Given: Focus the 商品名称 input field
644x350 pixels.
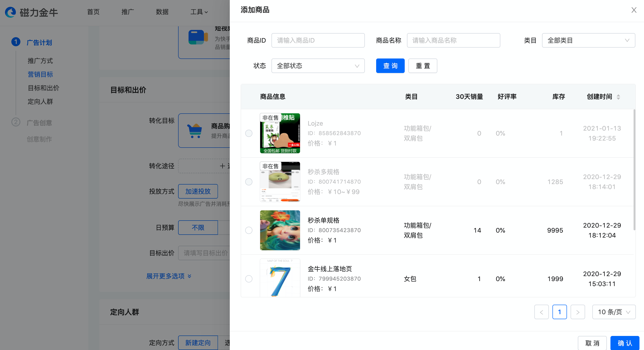Looking at the screenshot, I should [453, 40].
